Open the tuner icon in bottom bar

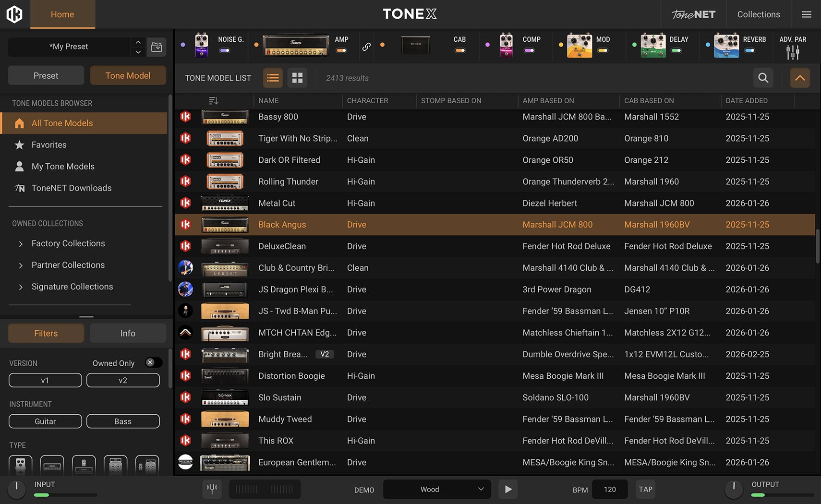click(x=212, y=489)
